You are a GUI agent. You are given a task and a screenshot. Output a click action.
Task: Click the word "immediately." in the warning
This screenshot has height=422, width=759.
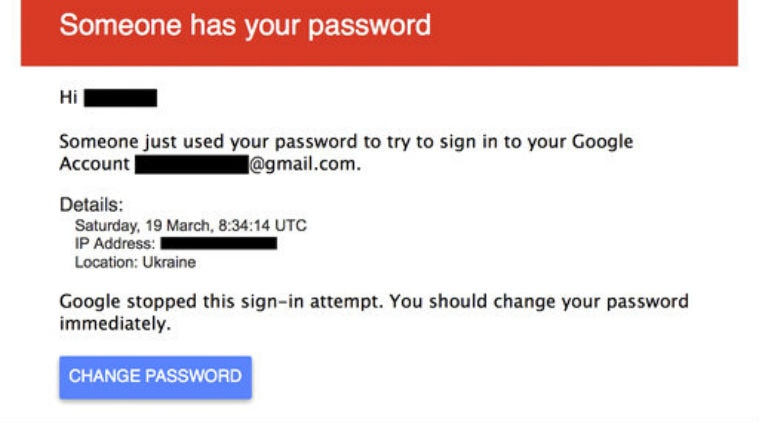[x=115, y=323]
